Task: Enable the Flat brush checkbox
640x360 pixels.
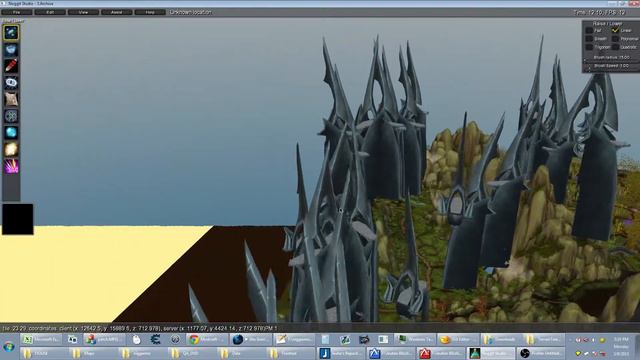Action: (589, 30)
